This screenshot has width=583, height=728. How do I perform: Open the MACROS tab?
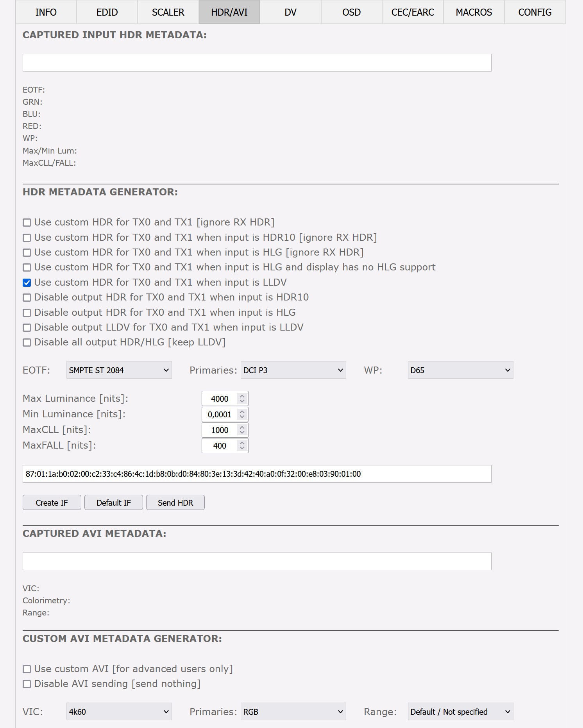474,12
